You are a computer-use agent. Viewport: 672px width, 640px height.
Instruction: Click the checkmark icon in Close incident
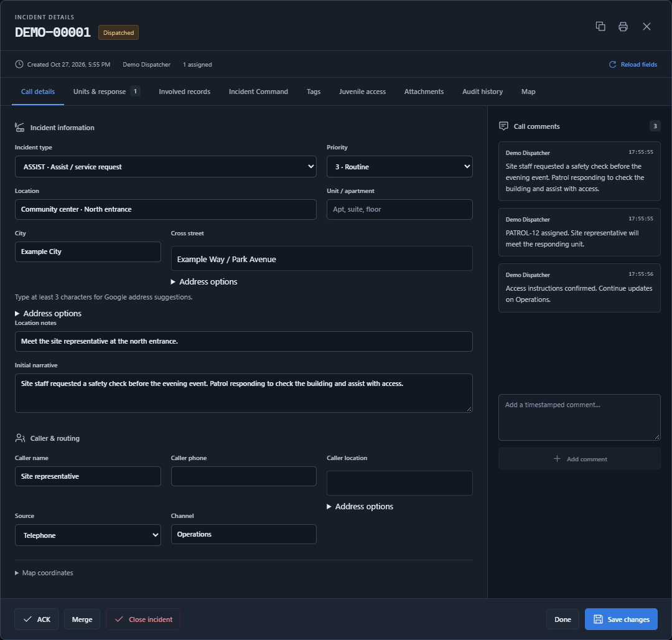[x=119, y=619]
